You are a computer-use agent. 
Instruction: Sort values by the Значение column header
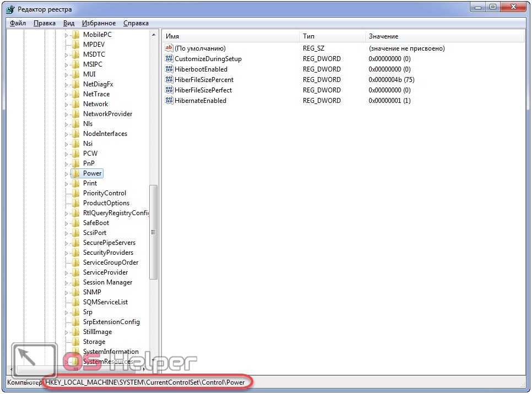click(445, 36)
